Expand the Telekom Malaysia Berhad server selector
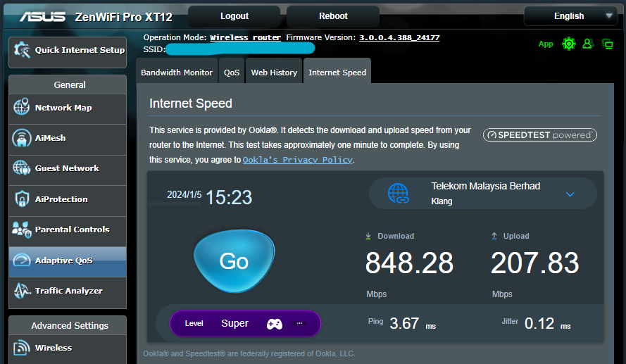Viewport: 626px width, 364px height. point(482,194)
